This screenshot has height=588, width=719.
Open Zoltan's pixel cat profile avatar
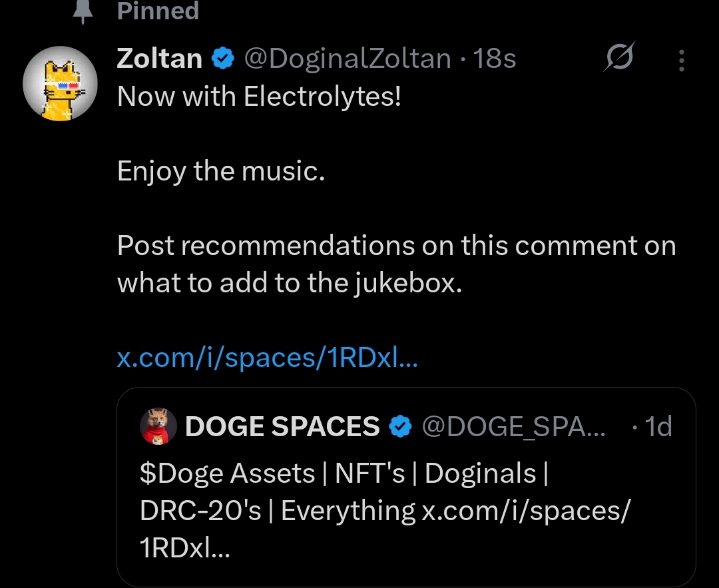click(60, 84)
